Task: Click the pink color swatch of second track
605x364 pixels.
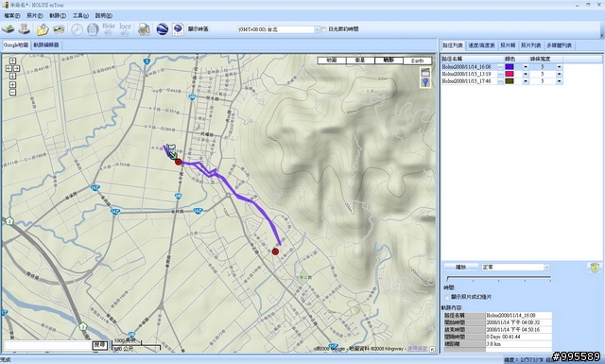Action: pos(510,74)
